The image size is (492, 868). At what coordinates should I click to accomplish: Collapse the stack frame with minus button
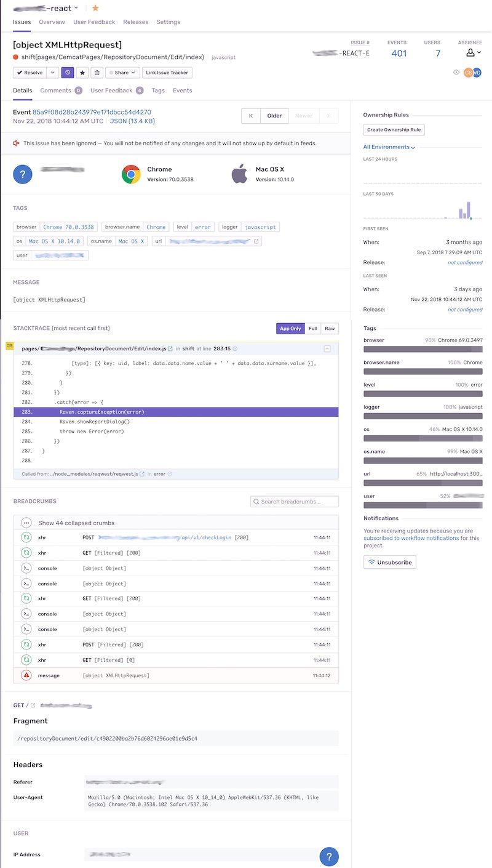point(327,349)
